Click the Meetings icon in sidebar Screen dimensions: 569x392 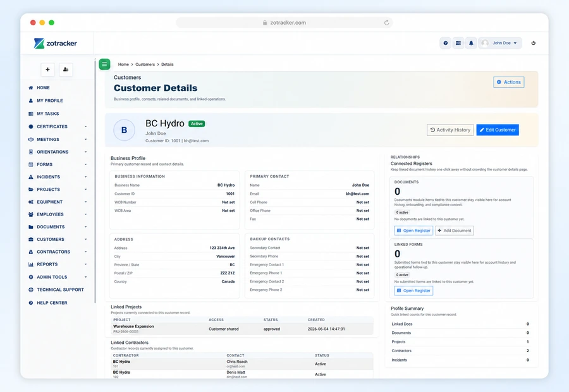click(31, 139)
